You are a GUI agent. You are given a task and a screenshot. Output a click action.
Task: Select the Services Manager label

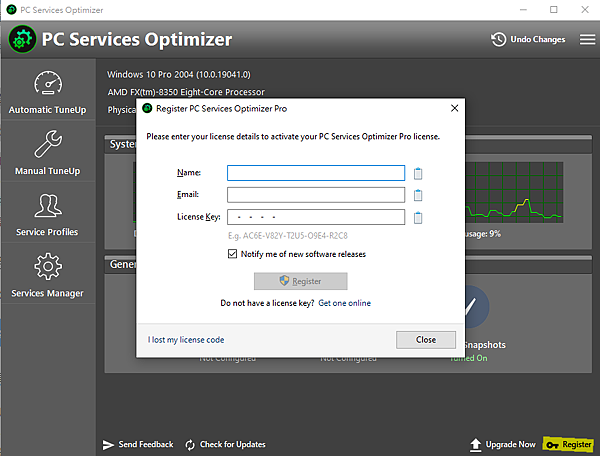tap(47, 293)
